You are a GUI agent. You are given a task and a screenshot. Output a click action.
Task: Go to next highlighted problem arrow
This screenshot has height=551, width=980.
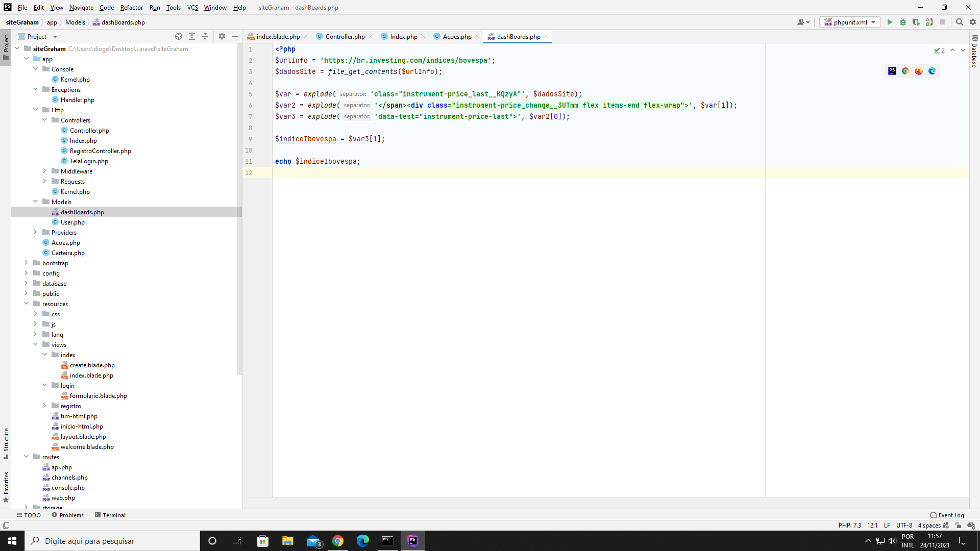963,50
